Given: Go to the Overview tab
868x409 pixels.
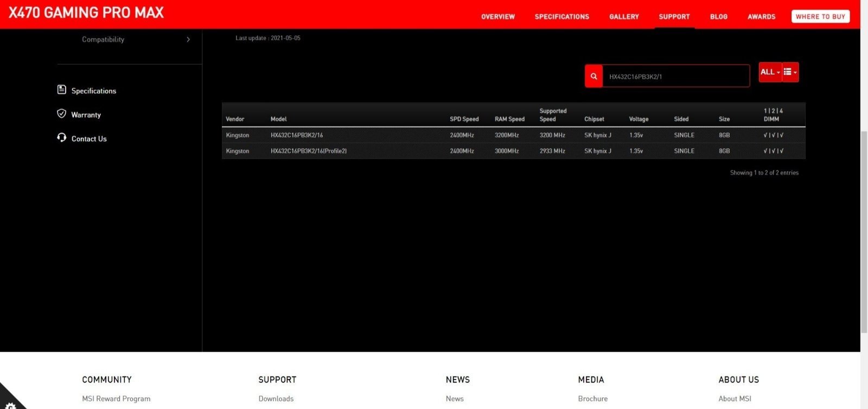Looking at the screenshot, I should 497,17.
